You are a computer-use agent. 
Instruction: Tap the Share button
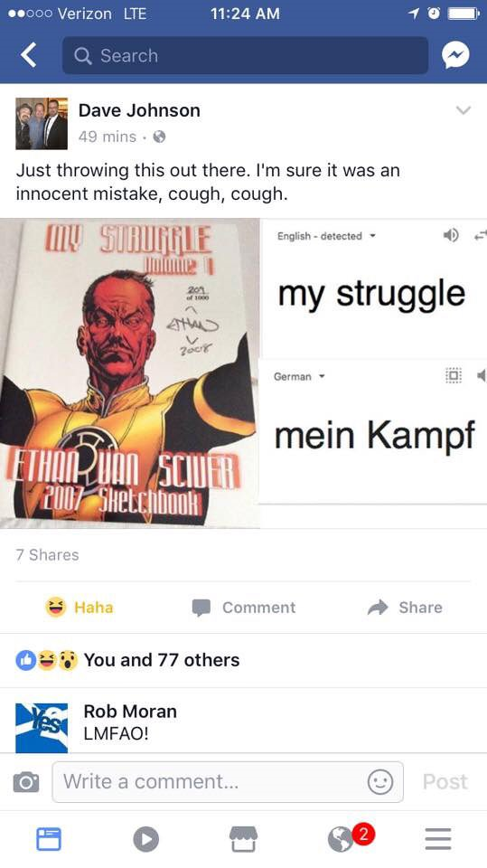(x=405, y=608)
